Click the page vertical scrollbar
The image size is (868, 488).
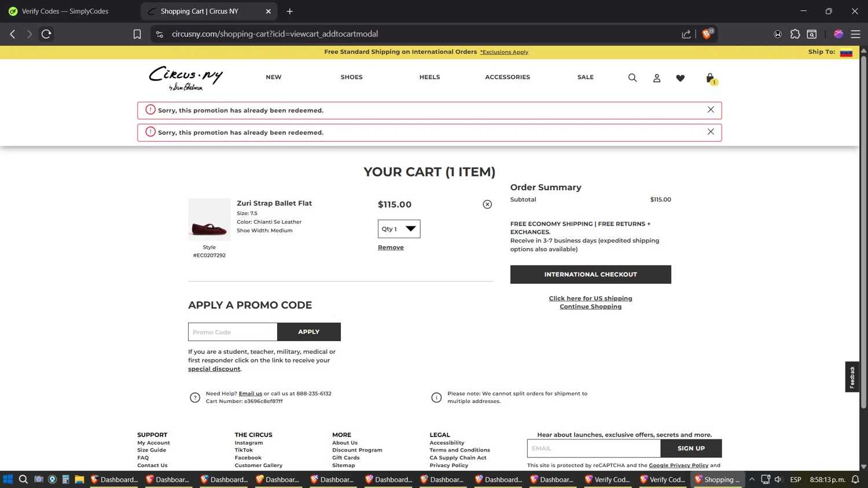pos(863,231)
